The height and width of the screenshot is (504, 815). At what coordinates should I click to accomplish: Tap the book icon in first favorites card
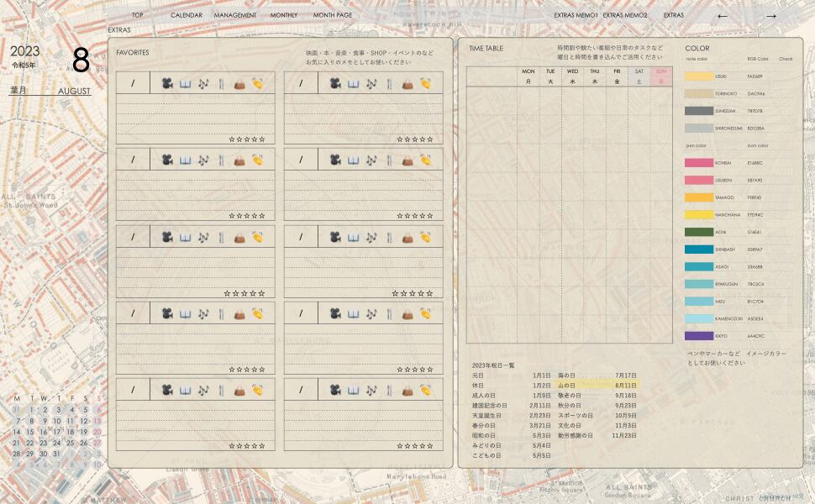(x=185, y=84)
